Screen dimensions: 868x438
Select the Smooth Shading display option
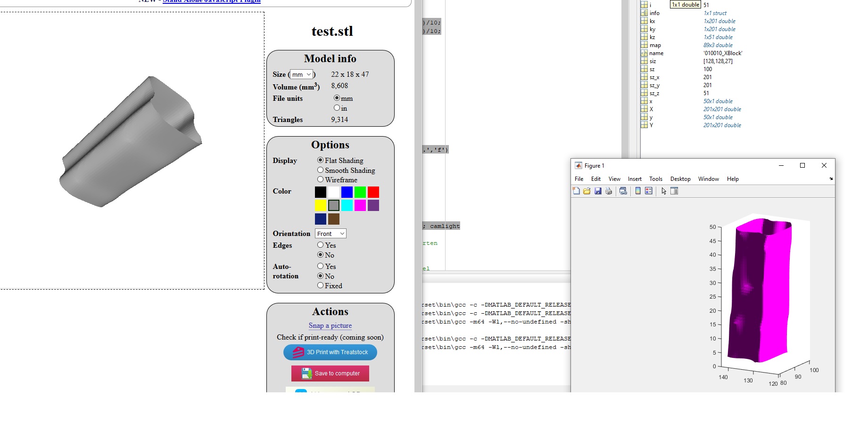pos(321,170)
